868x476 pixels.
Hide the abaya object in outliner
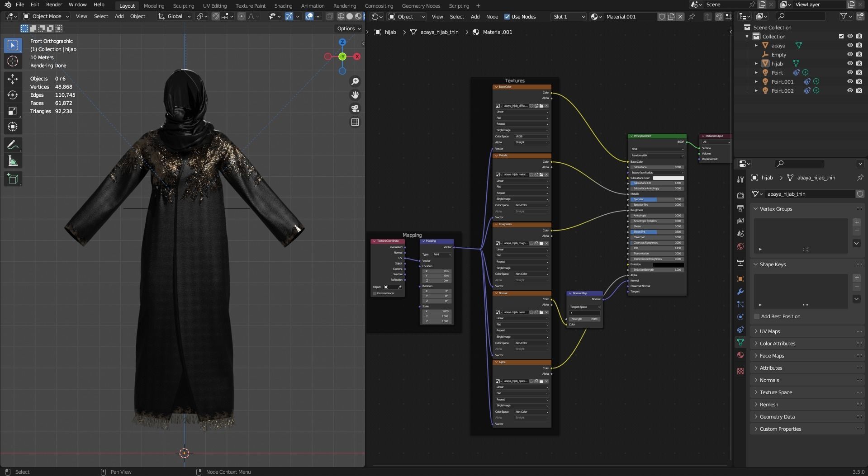coord(850,45)
